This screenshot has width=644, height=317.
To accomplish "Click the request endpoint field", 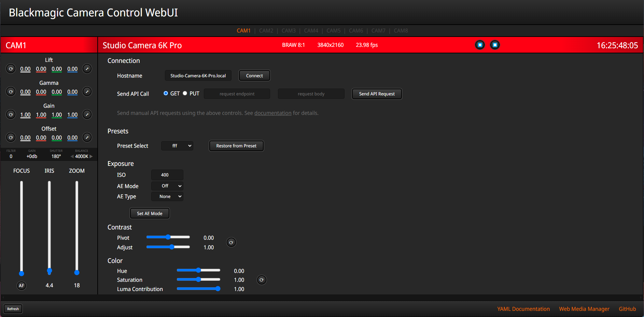I will (x=237, y=94).
